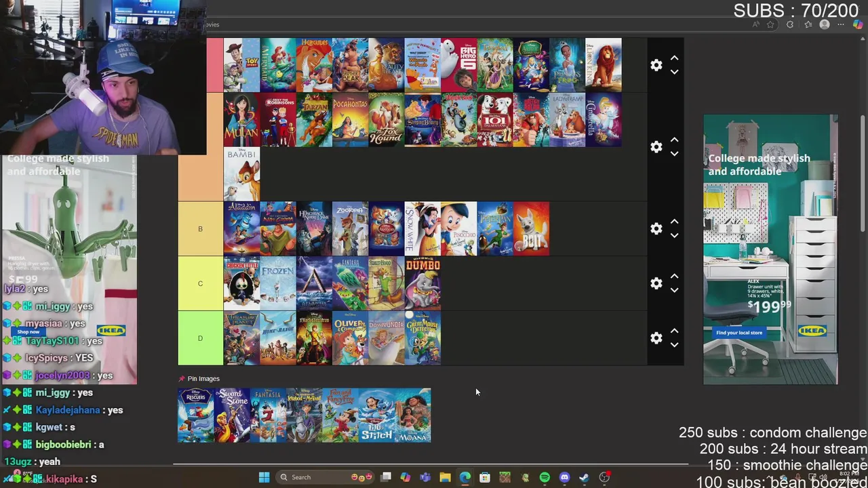Image resolution: width=868 pixels, height=488 pixels.
Task: Select the tier C label cell
Action: [200, 283]
